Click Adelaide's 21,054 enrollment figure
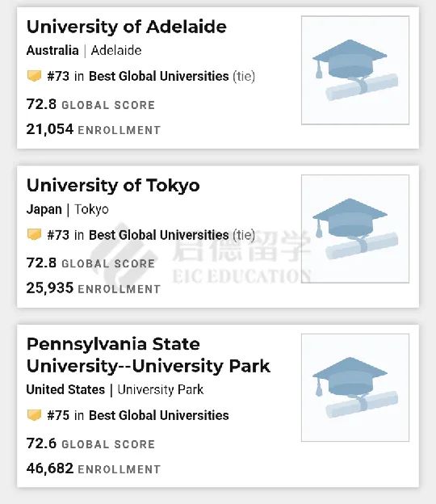This screenshot has height=504, width=436. [x=50, y=129]
